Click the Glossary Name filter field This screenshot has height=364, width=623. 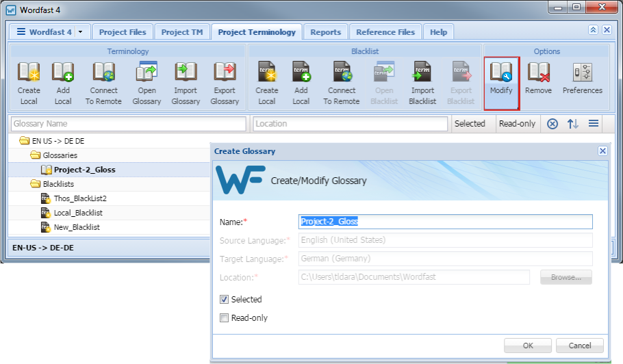tap(128, 123)
